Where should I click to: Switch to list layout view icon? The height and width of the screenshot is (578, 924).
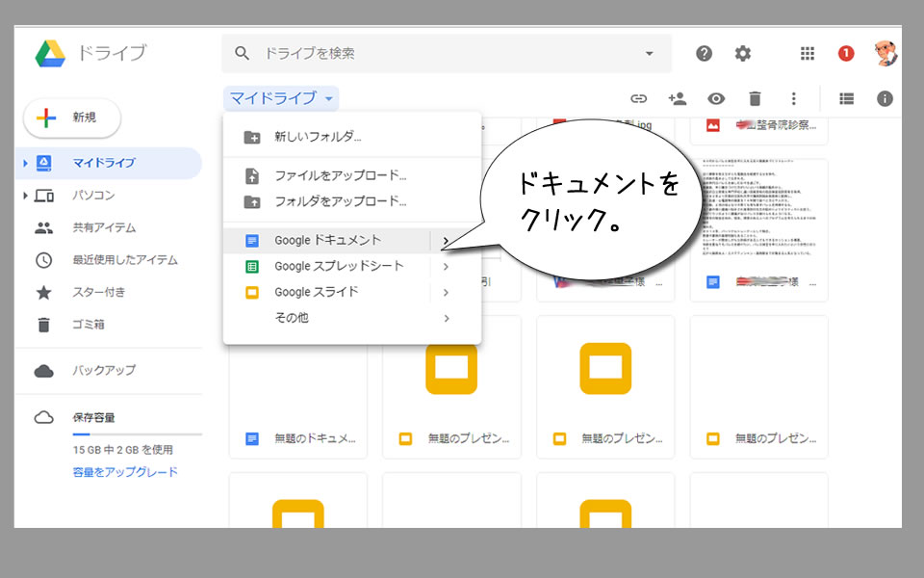(x=846, y=98)
